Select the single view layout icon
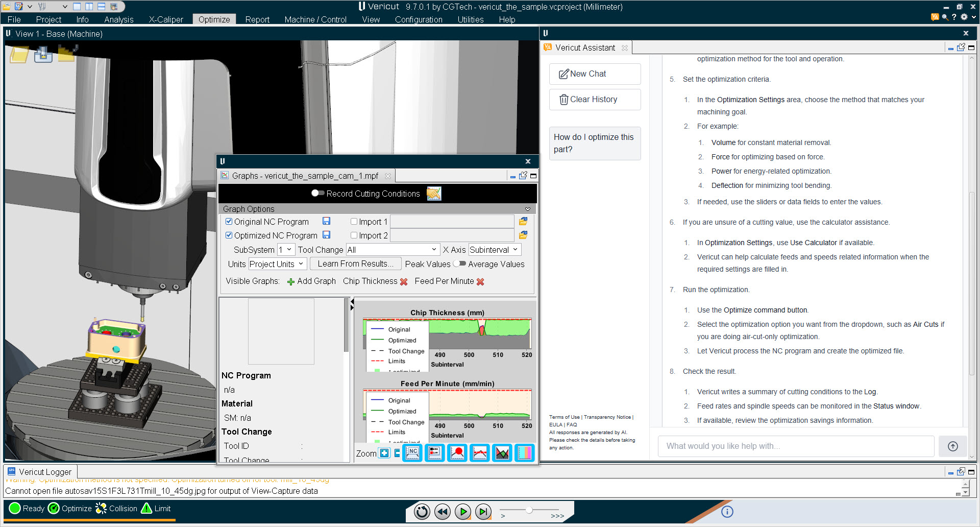980x527 pixels. tap(77, 7)
